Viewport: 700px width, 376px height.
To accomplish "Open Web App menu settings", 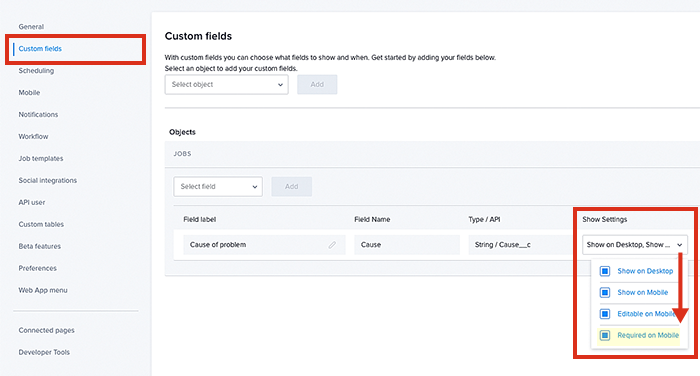I will 43,290.
